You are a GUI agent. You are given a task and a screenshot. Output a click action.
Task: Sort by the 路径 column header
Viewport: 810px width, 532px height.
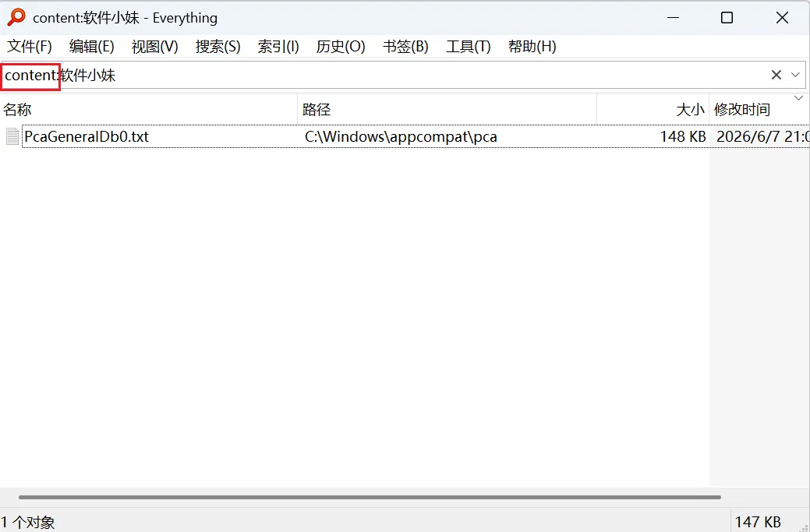point(447,109)
